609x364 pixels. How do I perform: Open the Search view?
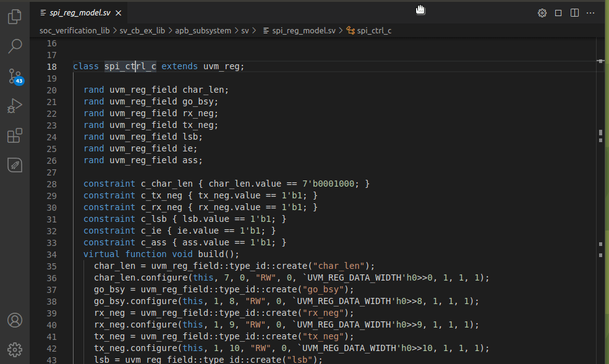(14, 46)
